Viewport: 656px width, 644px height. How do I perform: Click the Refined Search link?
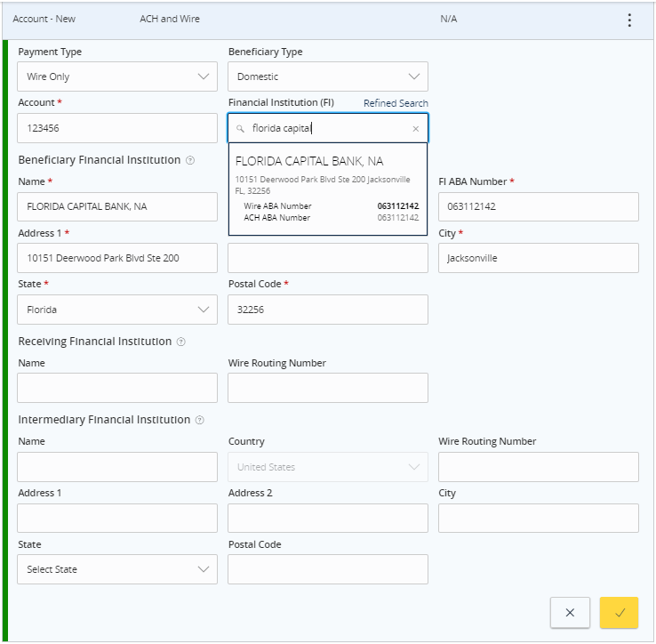coord(396,103)
